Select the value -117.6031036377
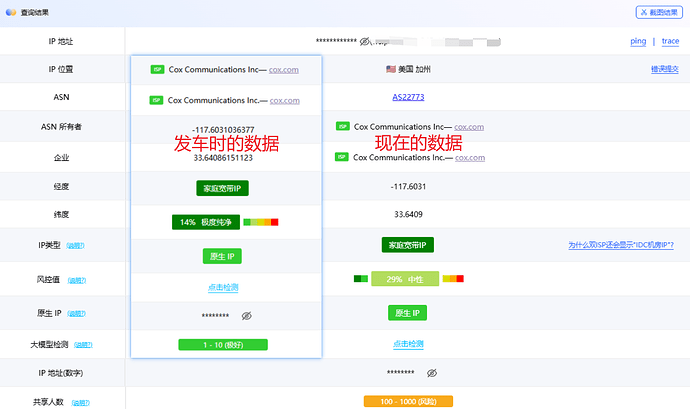Screen dimensions: 690x409 [223, 130]
